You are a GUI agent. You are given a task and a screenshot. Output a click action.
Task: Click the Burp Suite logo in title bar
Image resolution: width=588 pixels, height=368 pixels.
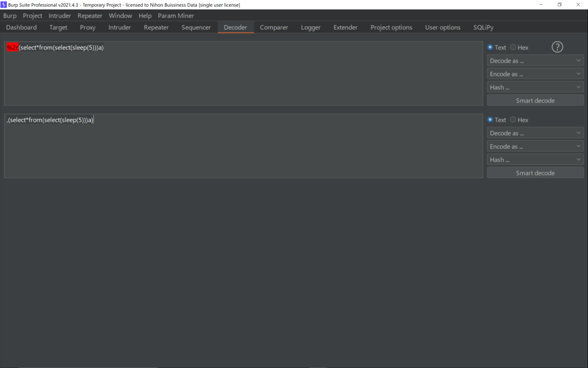point(4,4)
